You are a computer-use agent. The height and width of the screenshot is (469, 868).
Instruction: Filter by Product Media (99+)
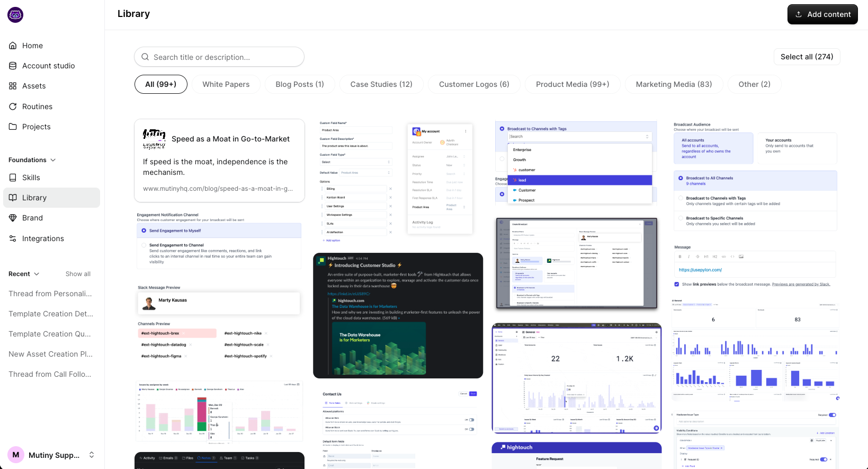click(x=572, y=84)
